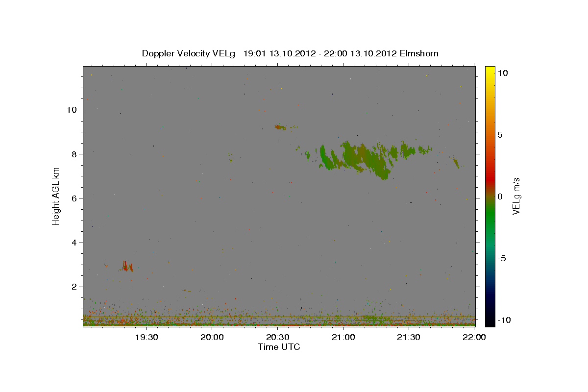Click the colorbar tick label 5
Screen dimensions: 588x392
(500, 135)
